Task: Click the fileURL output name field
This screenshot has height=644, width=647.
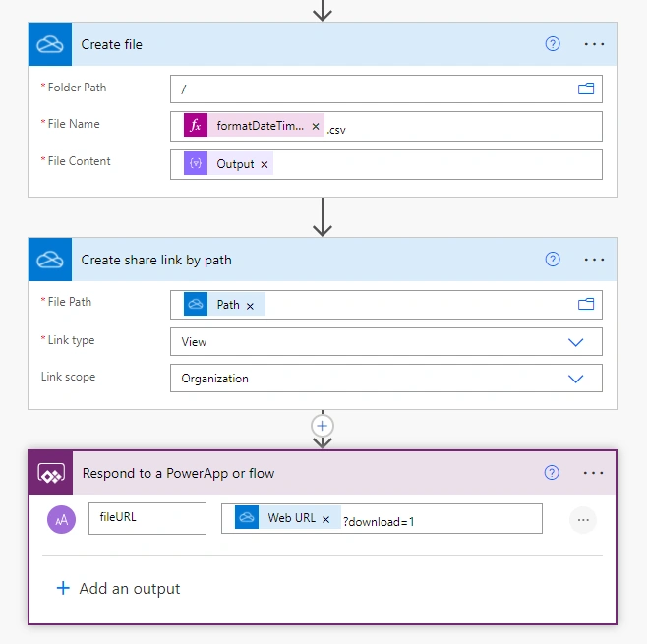Action: 147,518
